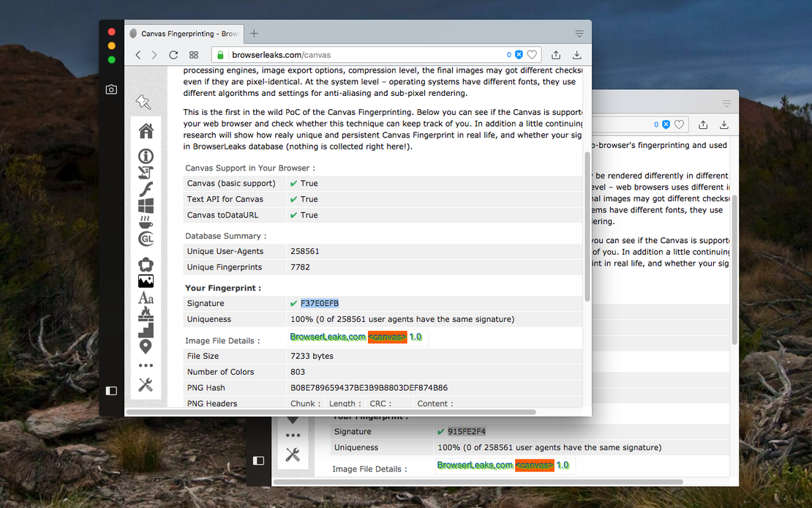
Task: Open the background window's hamburger menu
Action: tap(726, 102)
